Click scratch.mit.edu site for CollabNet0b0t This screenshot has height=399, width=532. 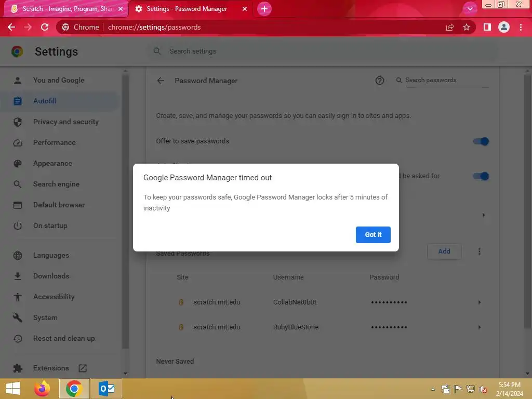[217, 302]
